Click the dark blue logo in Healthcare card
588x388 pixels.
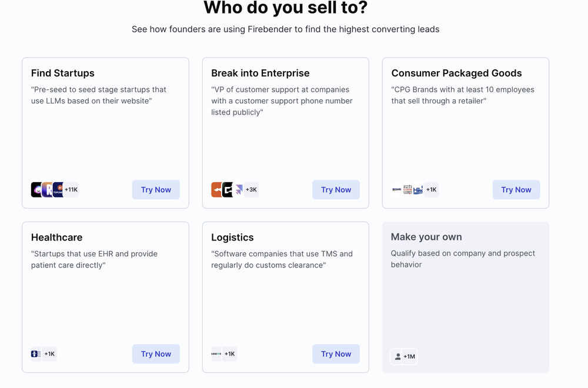36,354
